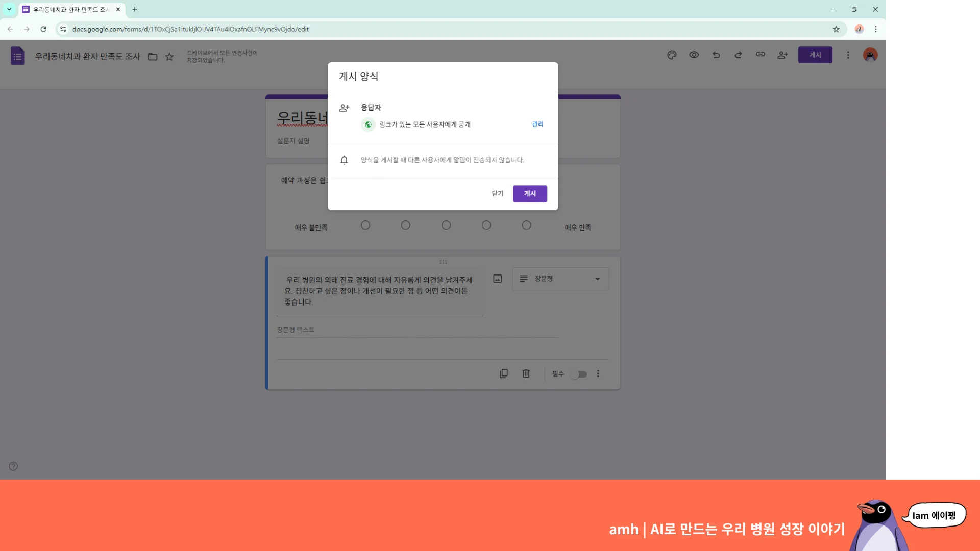Viewport: 980px width, 551px height.
Task: Star the form next to its title
Action: 169,57
